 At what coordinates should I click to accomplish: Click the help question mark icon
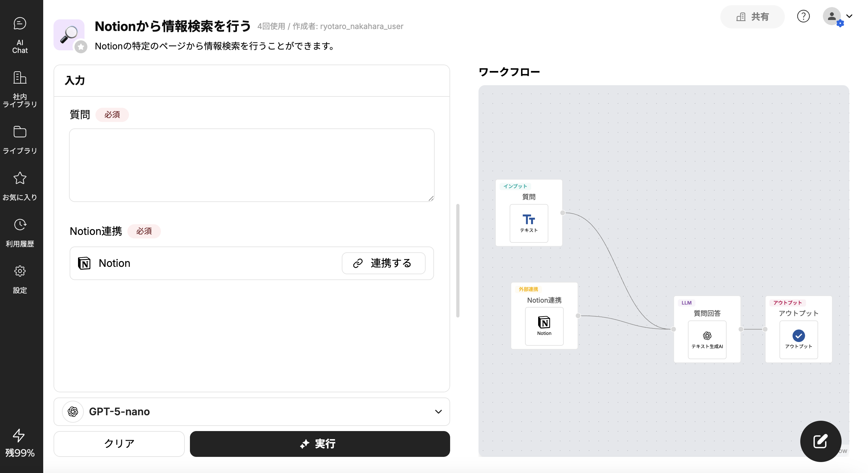(x=803, y=16)
